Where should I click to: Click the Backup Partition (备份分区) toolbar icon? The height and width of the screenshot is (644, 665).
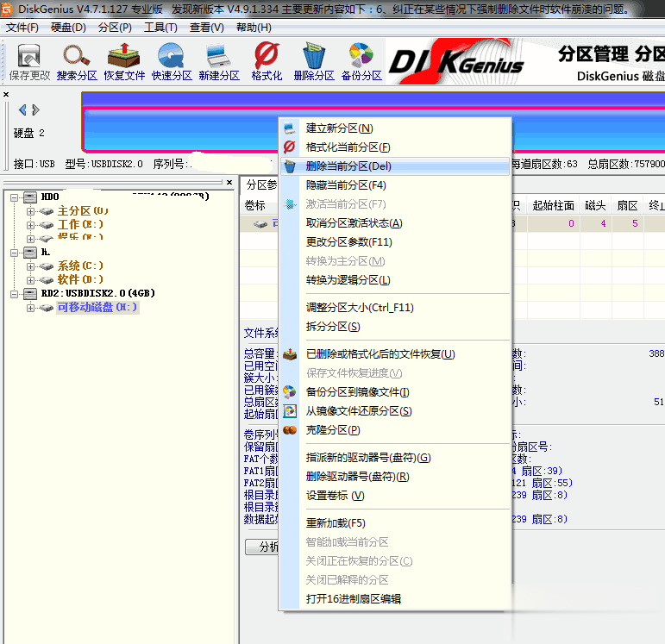tap(361, 56)
